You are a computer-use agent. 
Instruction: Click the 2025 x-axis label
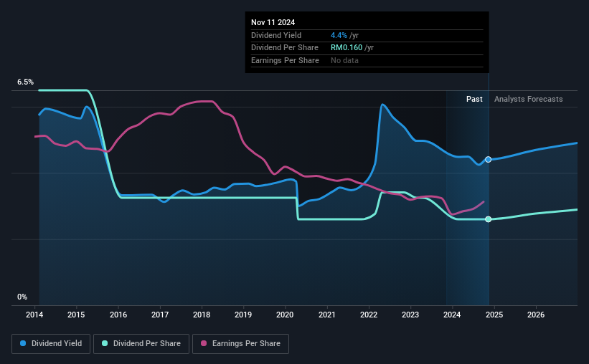(494, 315)
